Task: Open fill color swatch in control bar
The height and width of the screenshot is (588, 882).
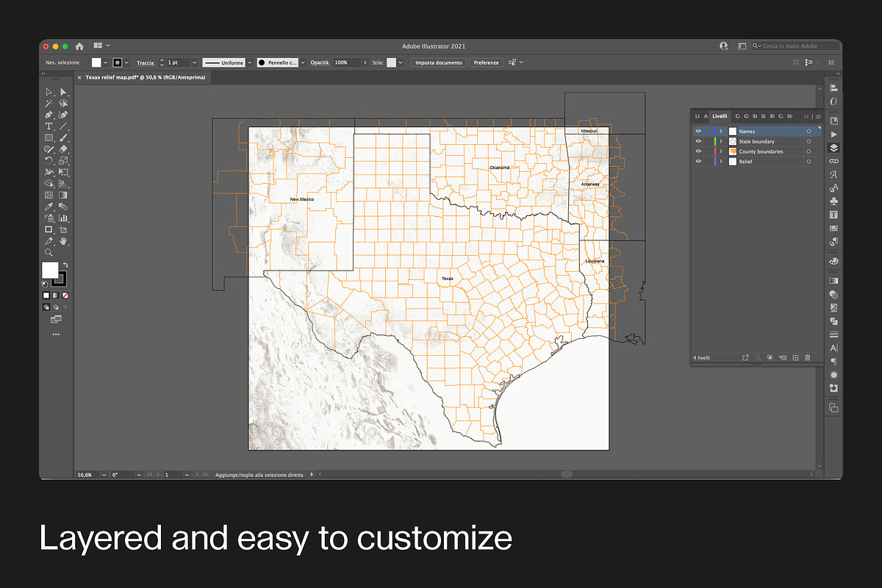Action: click(x=96, y=62)
